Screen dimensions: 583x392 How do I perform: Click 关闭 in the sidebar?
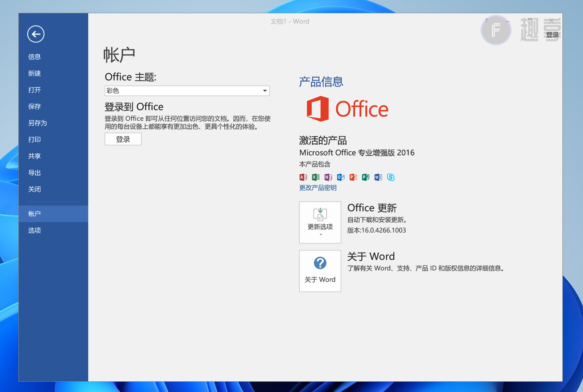(x=53, y=189)
